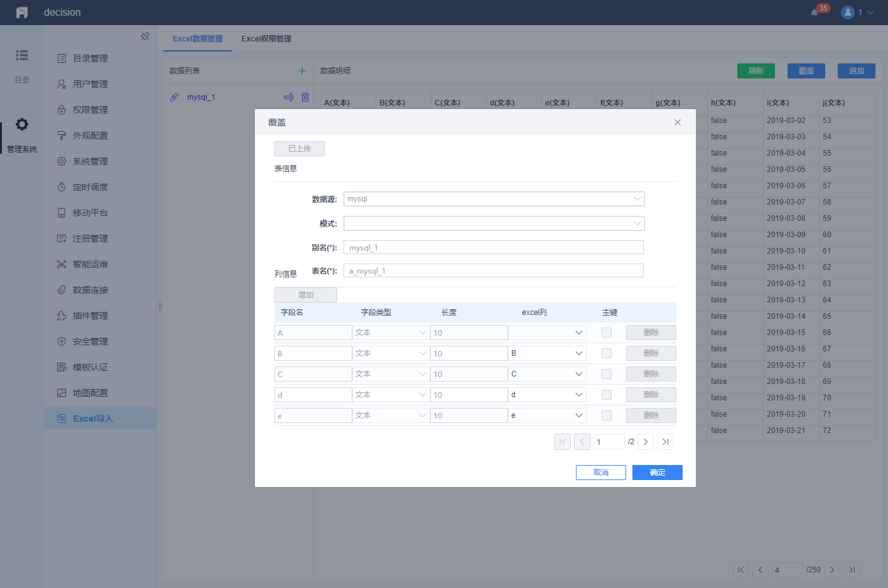Click the 增加 add column button
The height and width of the screenshot is (588, 888).
pos(306,295)
